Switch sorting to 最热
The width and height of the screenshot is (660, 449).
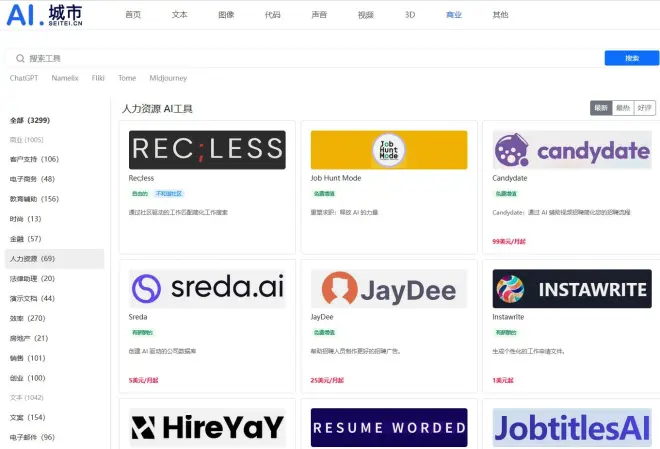click(622, 108)
